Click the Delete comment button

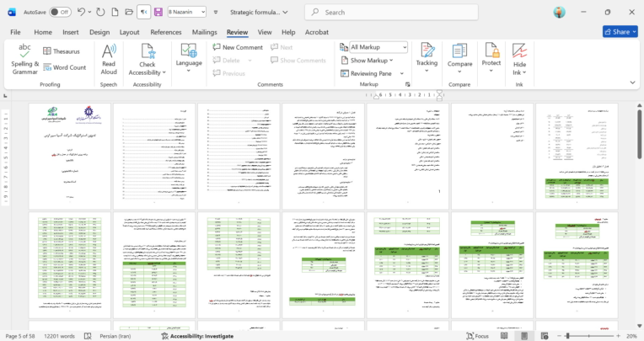click(x=226, y=61)
